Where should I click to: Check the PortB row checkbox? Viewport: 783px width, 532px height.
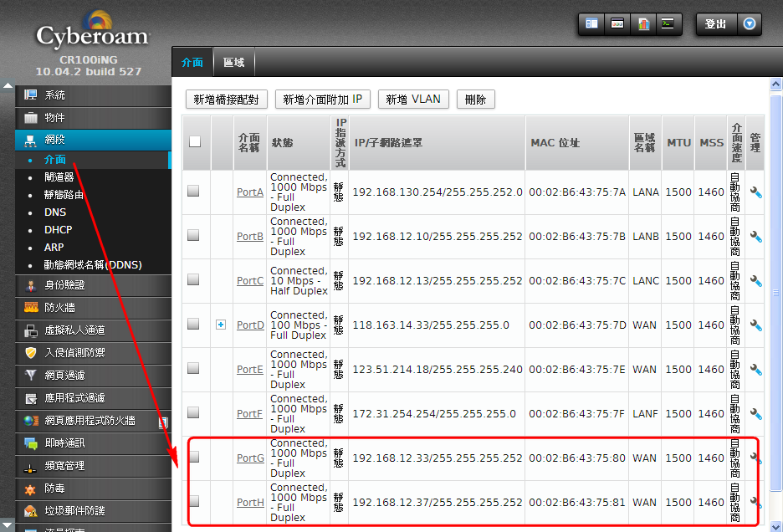pyautogui.click(x=194, y=235)
